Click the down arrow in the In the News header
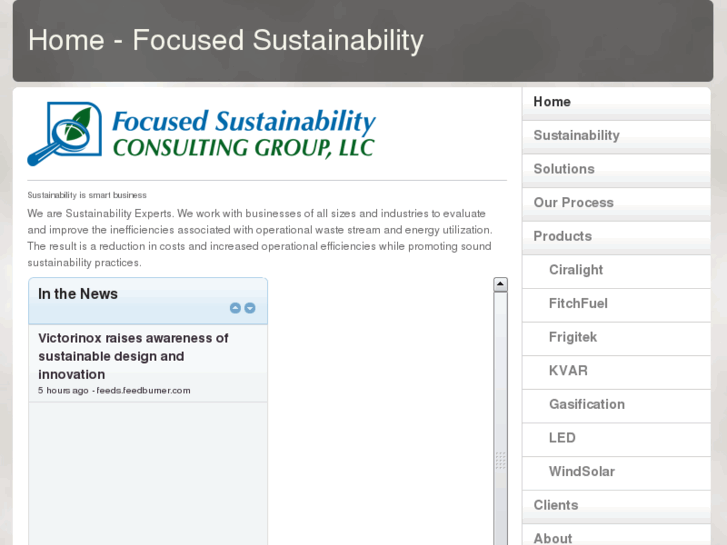 [x=250, y=308]
